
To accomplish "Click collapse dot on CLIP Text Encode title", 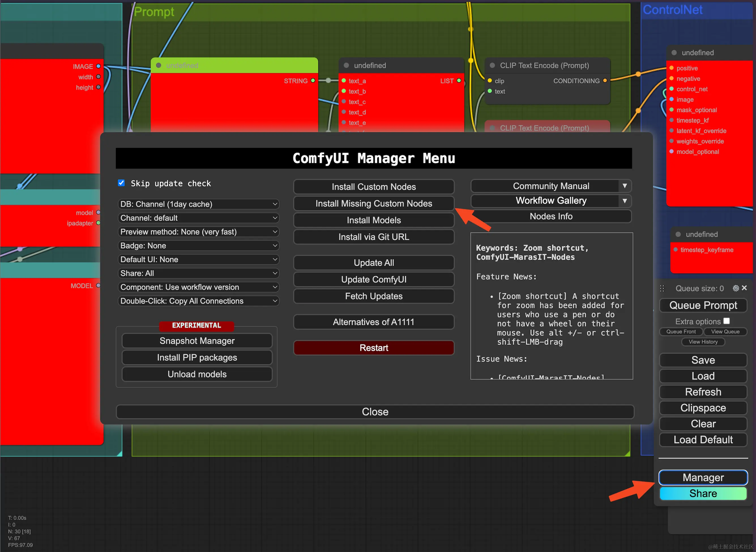I will [x=492, y=65].
